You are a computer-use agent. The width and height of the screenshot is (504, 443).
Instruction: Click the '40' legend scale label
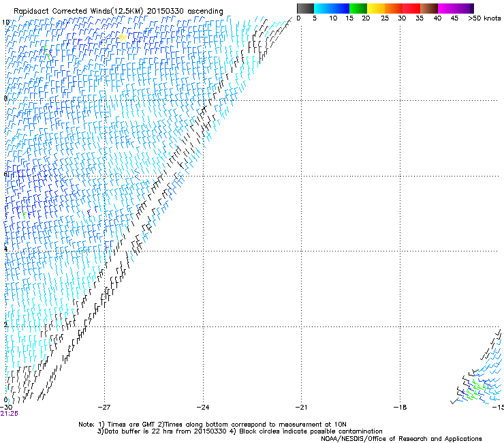pyautogui.click(x=437, y=18)
